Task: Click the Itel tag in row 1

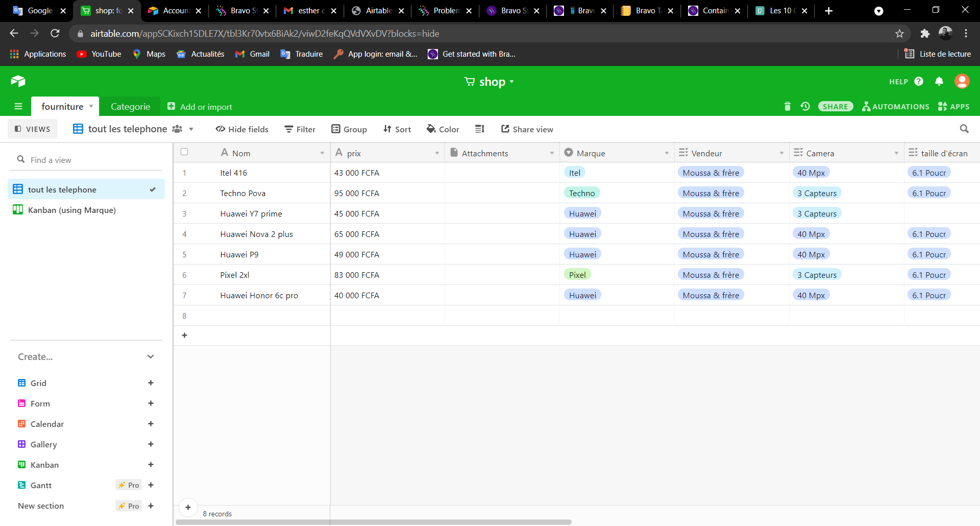Action: coord(575,173)
